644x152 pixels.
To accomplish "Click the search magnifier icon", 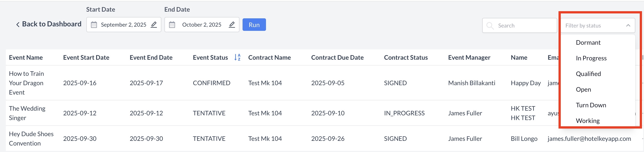I will click(x=490, y=25).
